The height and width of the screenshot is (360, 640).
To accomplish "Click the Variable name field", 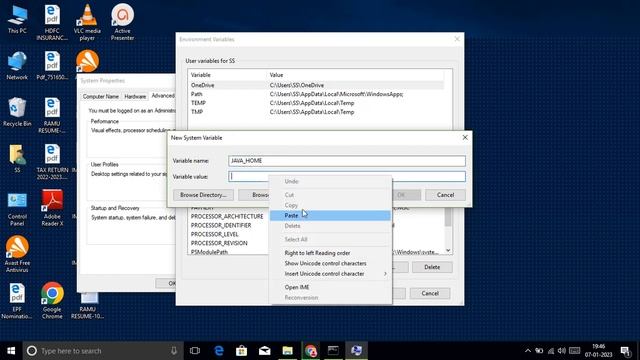I will tap(347, 161).
